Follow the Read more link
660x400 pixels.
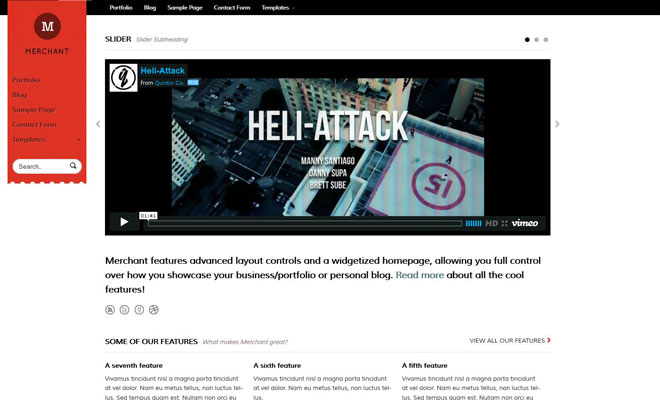[x=420, y=274]
